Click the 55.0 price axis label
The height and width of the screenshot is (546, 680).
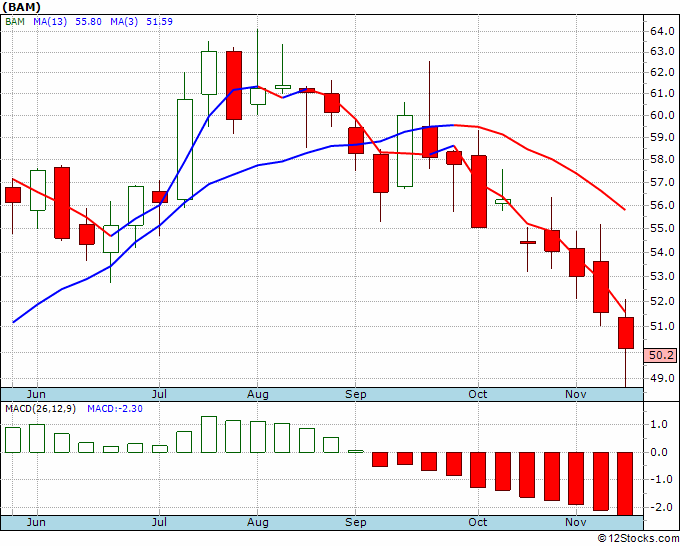[662, 228]
